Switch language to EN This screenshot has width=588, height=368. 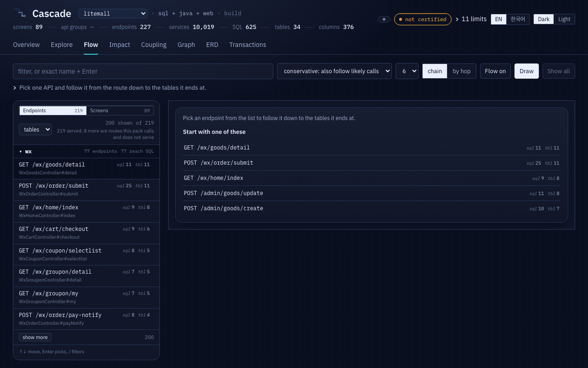pos(499,19)
